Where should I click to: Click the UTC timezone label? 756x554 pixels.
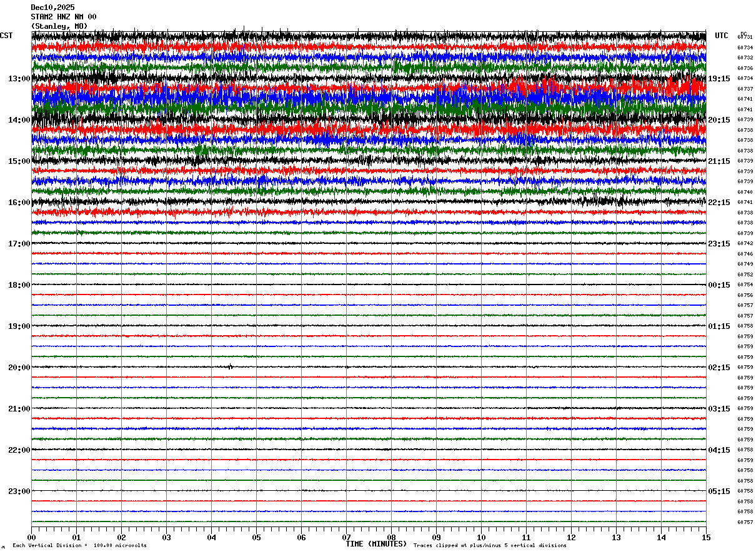[x=722, y=36]
